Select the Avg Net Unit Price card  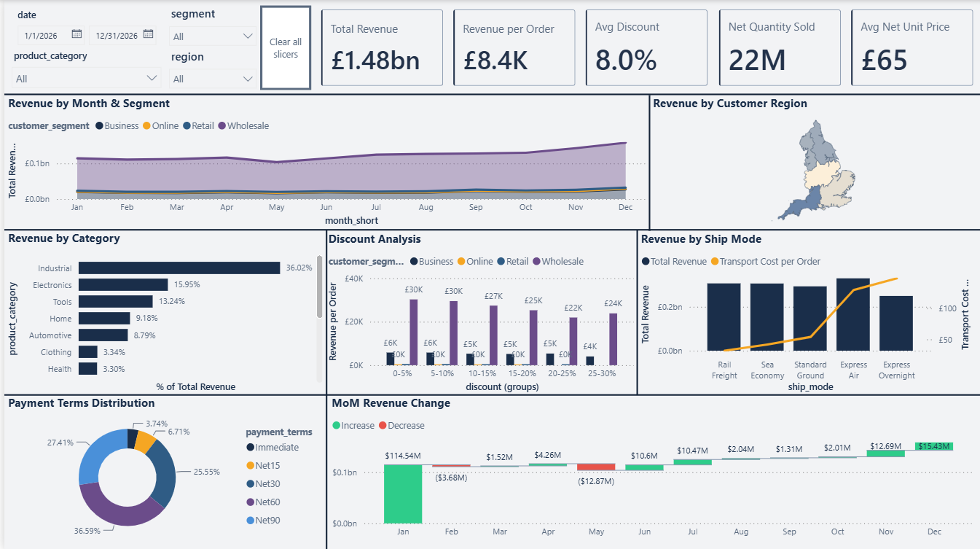pos(912,48)
